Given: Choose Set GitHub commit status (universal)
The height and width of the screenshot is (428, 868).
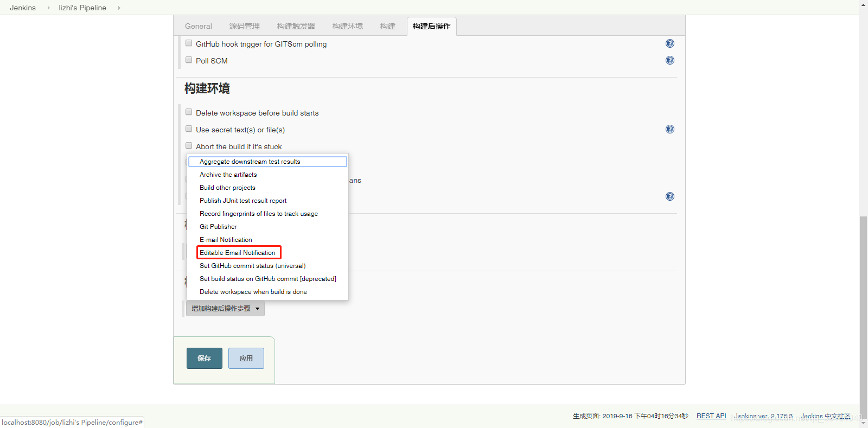Looking at the screenshot, I should (267, 266).
